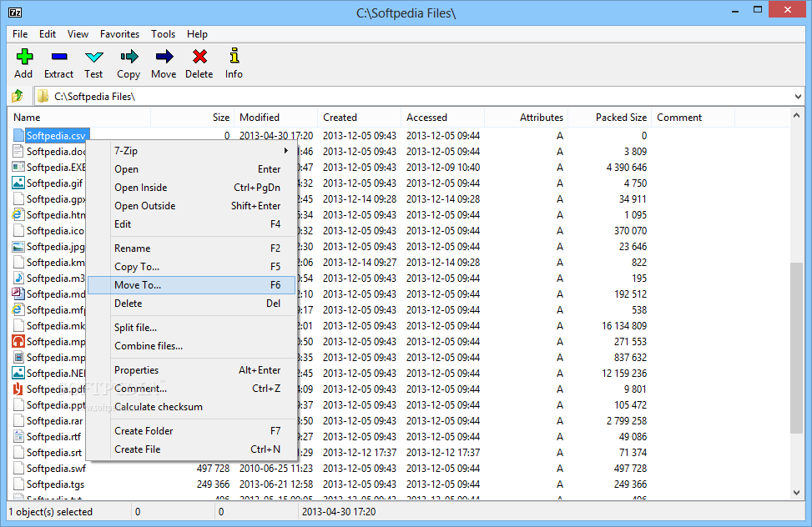Click packed size 16 134 809

624,325
